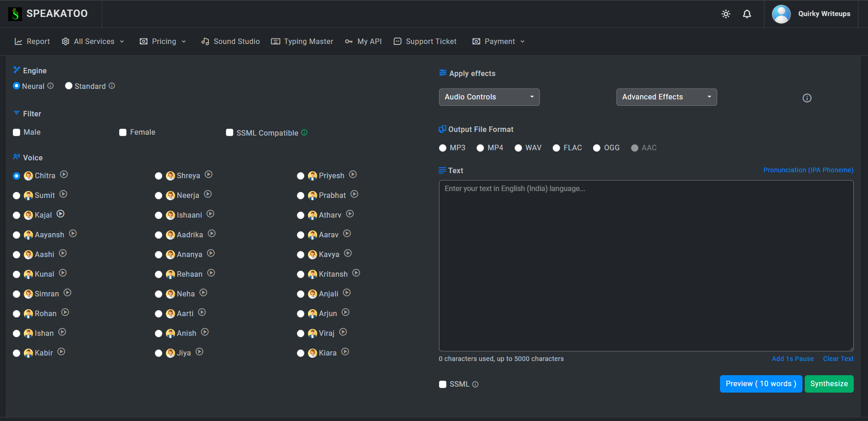
Task: Play Aayansh voice sample
Action: click(x=73, y=234)
